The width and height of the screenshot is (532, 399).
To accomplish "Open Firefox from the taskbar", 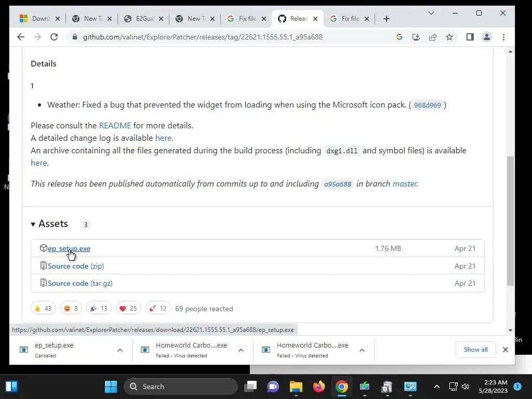I will 318,387.
